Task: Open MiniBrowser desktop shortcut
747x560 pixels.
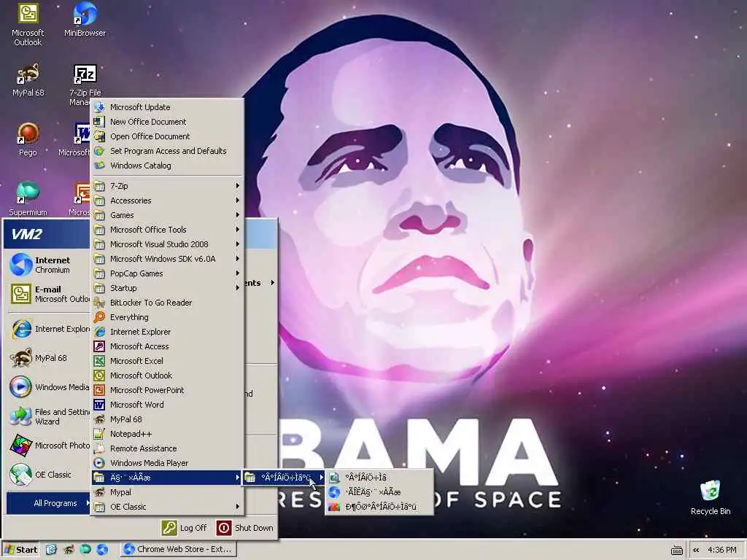Action: tap(85, 20)
